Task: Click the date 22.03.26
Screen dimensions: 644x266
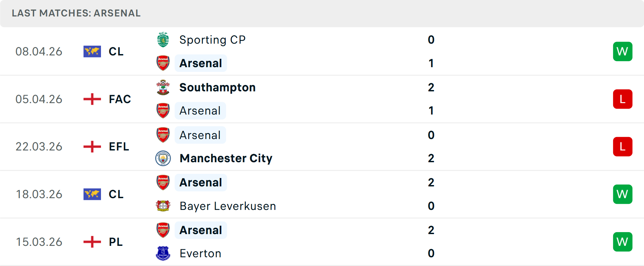Action: (x=39, y=146)
